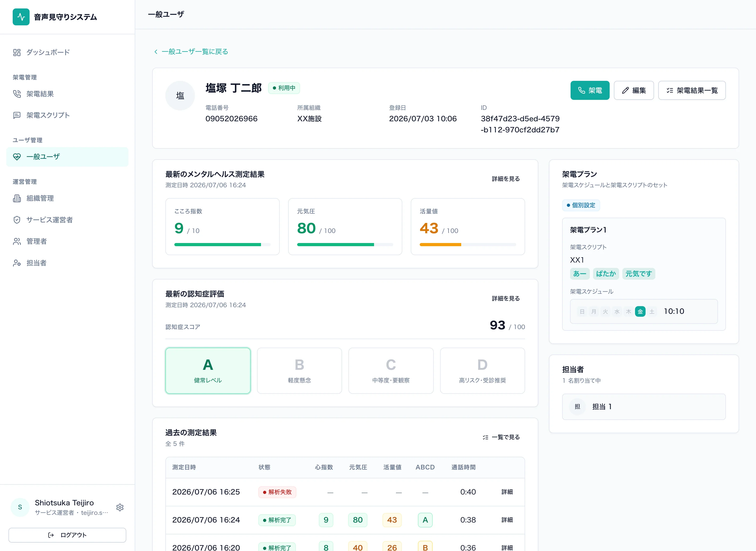This screenshot has width=756, height=551.
Task: Click the サービス運営者 shield icon
Action: 17,220
